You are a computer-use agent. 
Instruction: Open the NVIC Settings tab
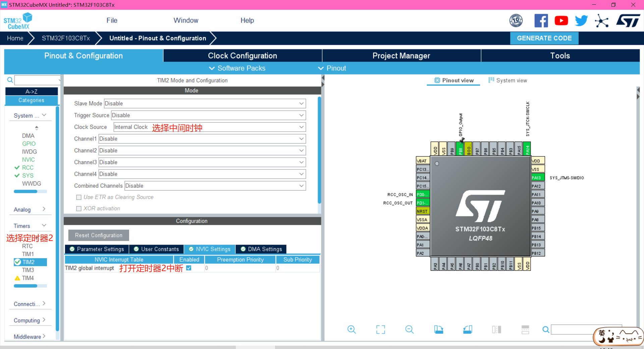[210, 249]
